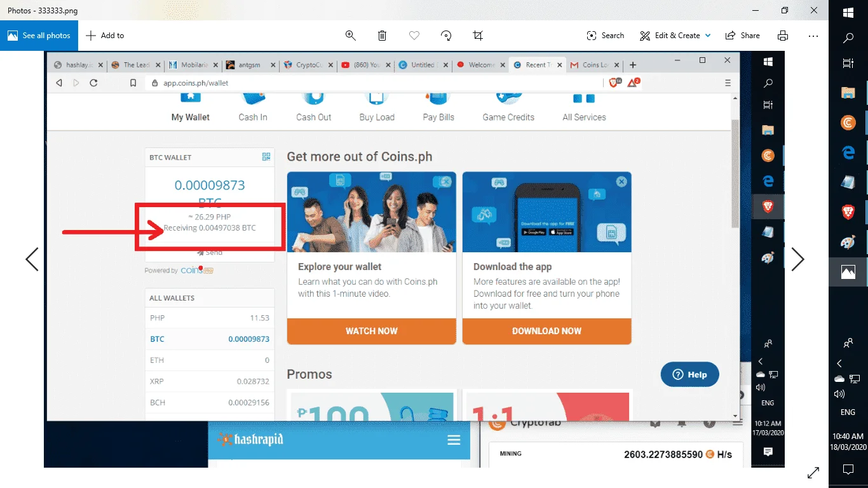Open File Explorer on outer taskbar
Image resolution: width=868 pixels, height=488 pixels.
pos(848,93)
